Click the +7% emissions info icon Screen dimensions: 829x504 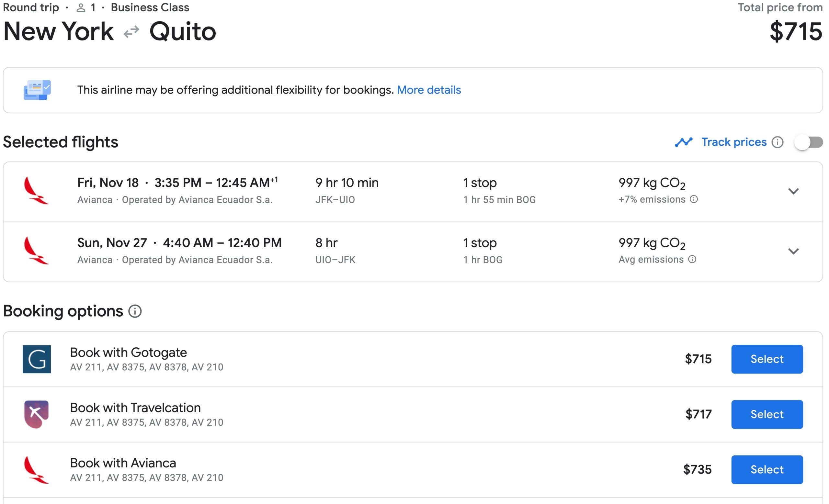(694, 199)
